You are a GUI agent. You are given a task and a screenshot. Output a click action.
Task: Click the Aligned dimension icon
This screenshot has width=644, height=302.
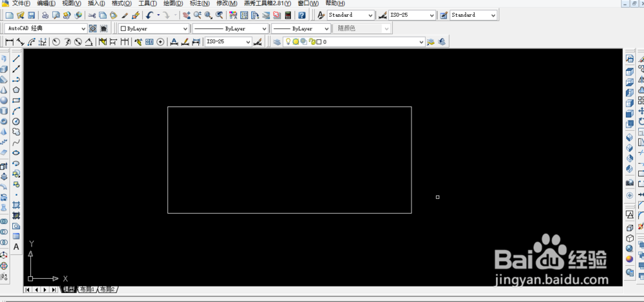[20, 42]
